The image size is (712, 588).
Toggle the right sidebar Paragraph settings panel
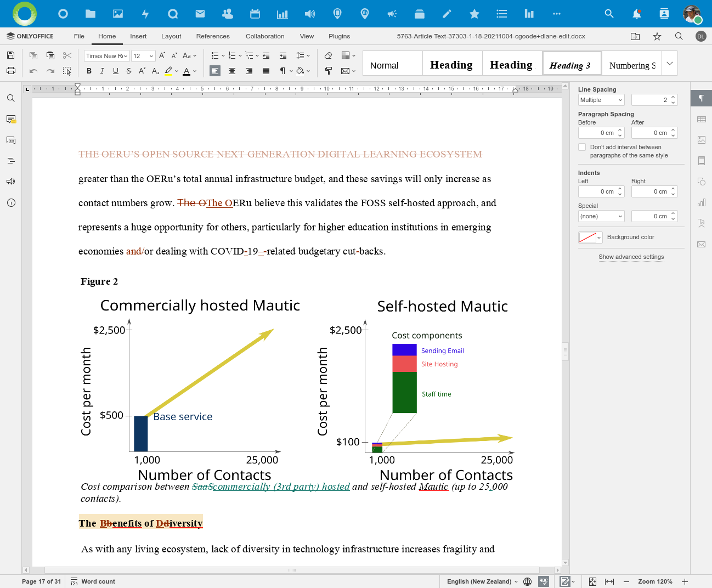[701, 98]
